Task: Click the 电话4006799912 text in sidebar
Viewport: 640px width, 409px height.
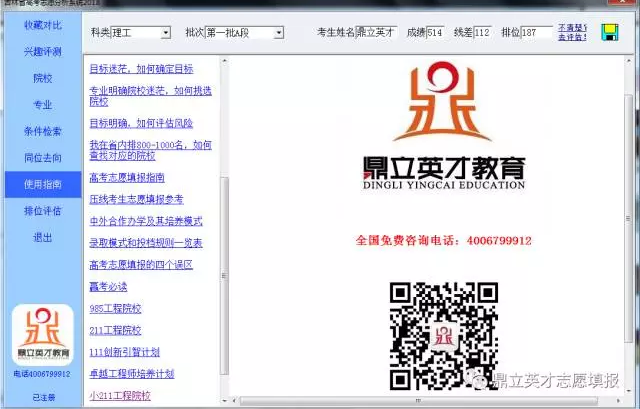Action: 42,374
